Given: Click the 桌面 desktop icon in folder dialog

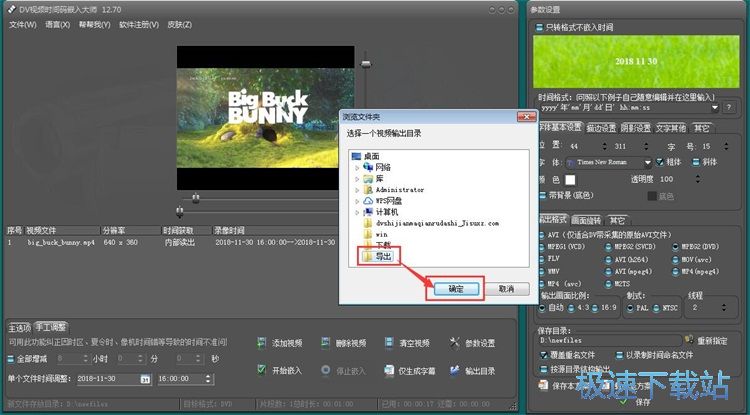Looking at the screenshot, I should coord(356,156).
